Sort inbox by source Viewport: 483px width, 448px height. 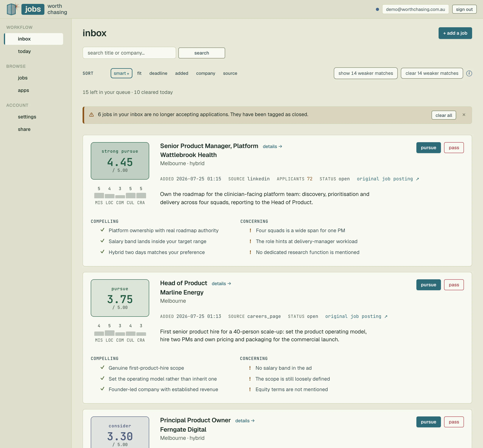point(230,73)
